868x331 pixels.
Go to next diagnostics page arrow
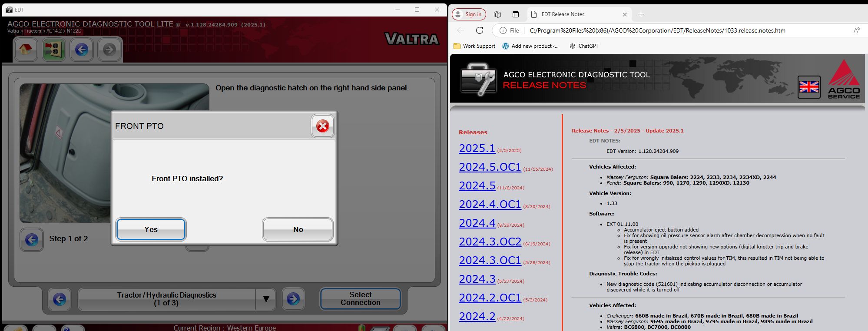click(x=293, y=299)
